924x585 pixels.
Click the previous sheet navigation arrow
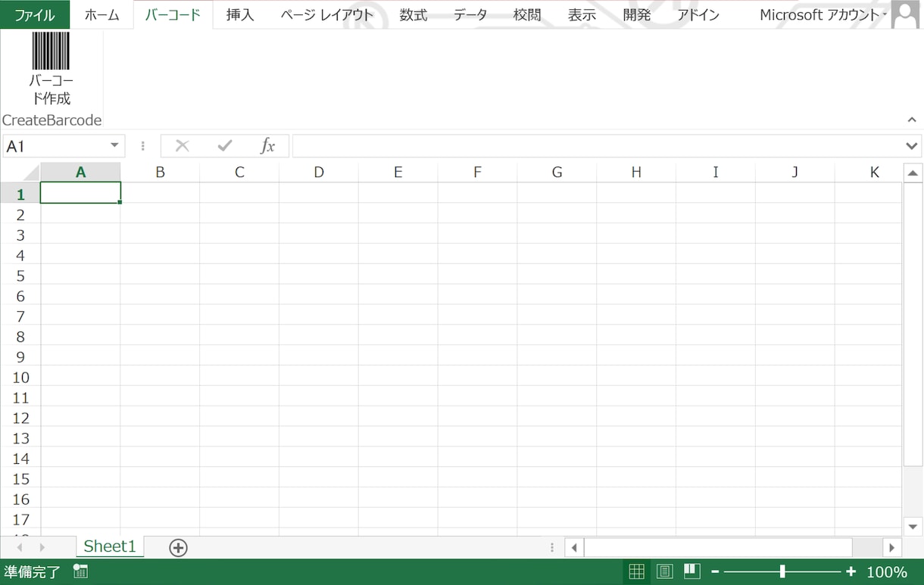[20, 547]
